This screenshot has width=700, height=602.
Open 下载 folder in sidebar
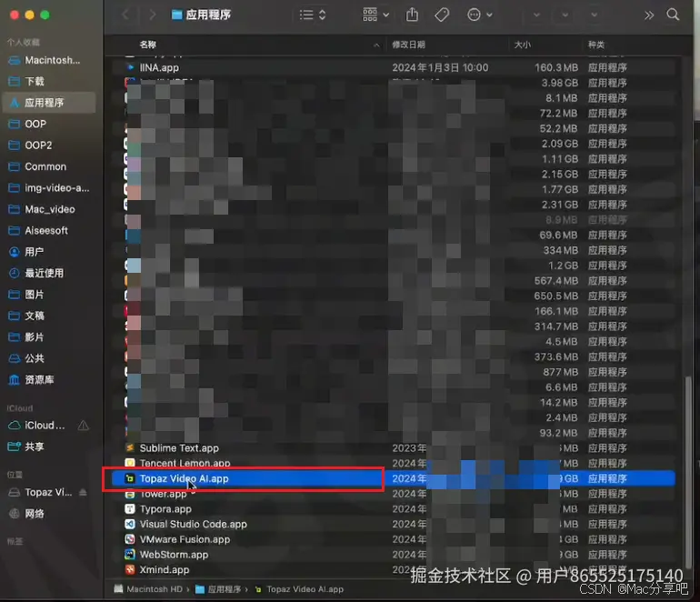pyautogui.click(x=49, y=81)
